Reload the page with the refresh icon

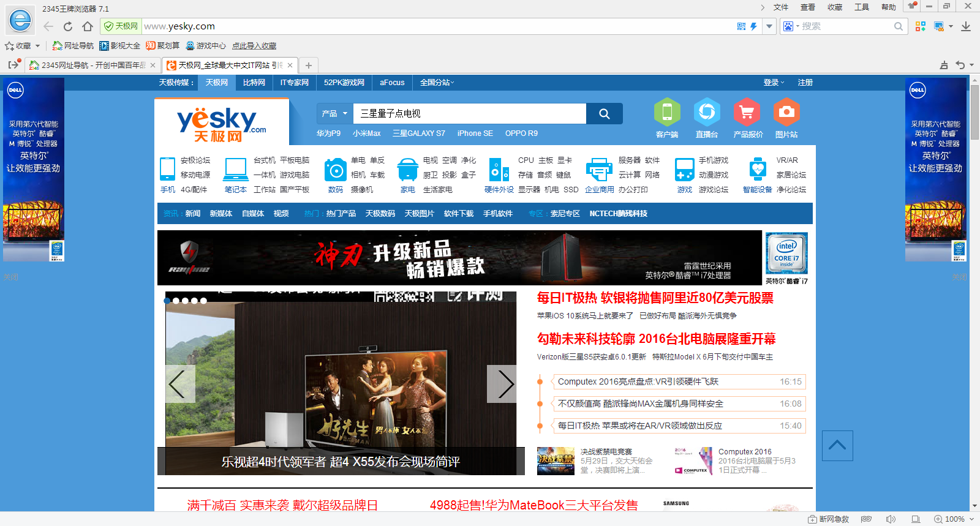[x=68, y=26]
